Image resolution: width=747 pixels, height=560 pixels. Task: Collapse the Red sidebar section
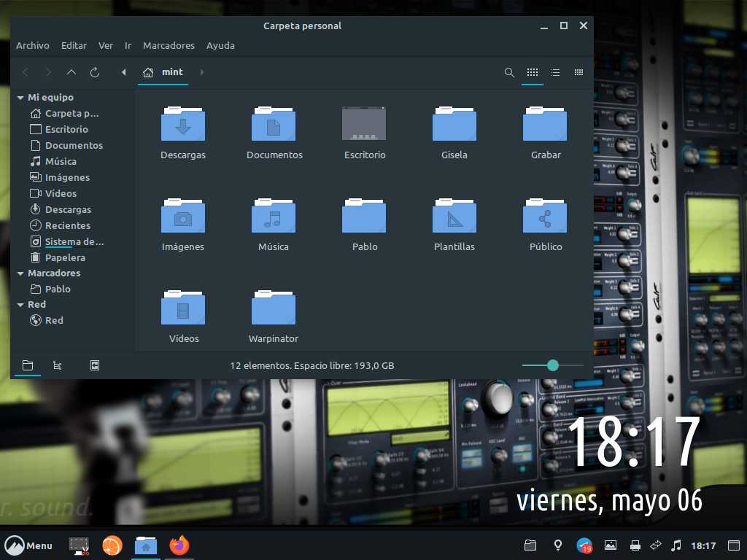point(20,305)
